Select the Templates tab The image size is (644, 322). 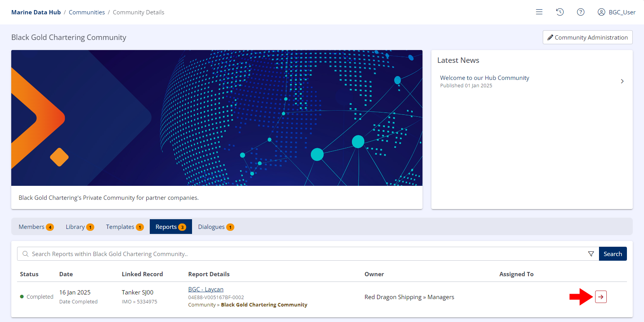[x=125, y=227]
